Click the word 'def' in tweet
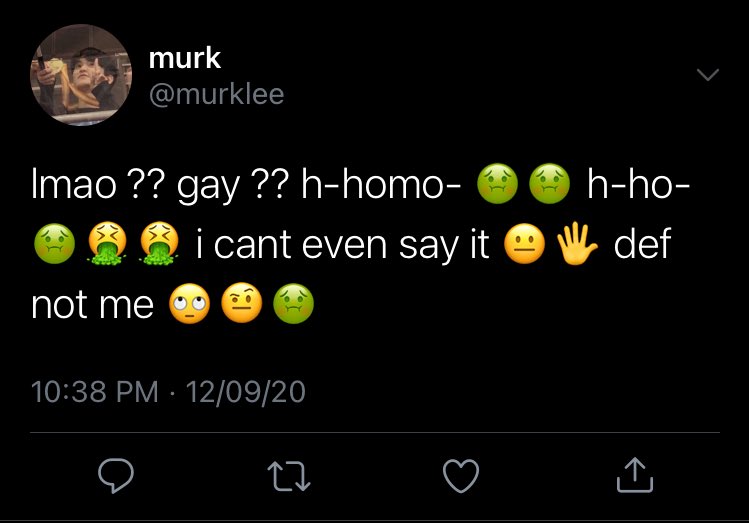This screenshot has height=523, width=749. 642,244
